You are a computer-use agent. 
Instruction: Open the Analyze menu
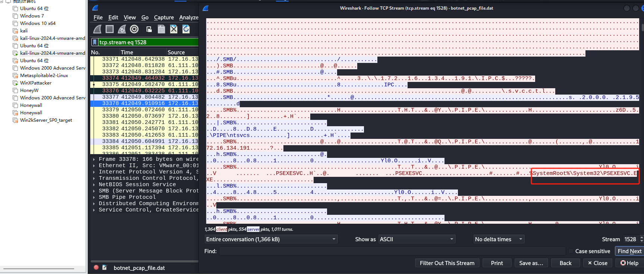point(189,17)
